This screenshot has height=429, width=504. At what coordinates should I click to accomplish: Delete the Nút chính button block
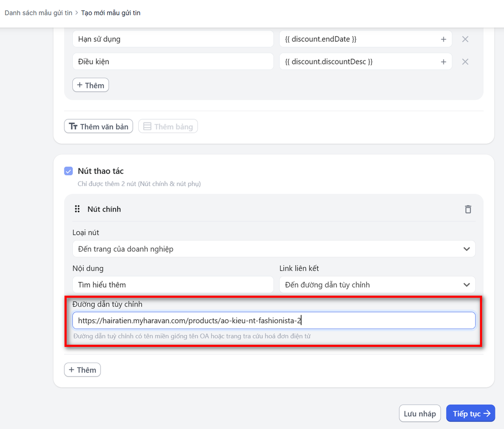coord(468,209)
